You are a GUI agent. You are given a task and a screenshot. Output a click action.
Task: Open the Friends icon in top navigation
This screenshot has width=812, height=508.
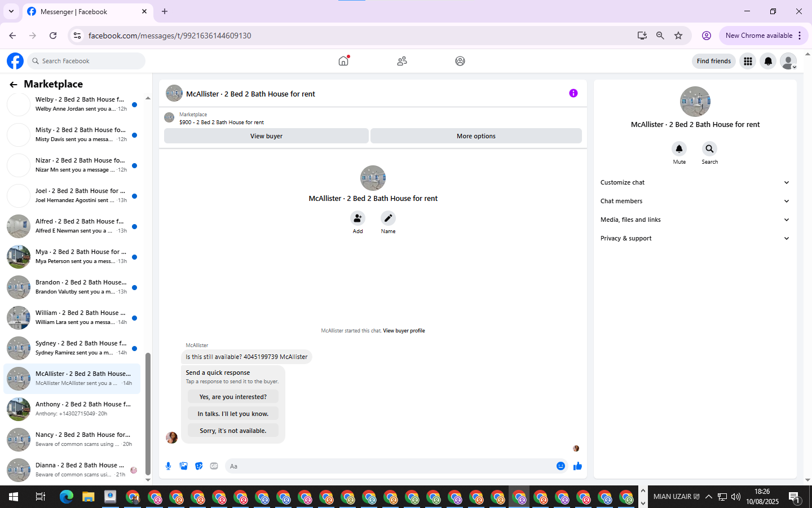point(402,61)
